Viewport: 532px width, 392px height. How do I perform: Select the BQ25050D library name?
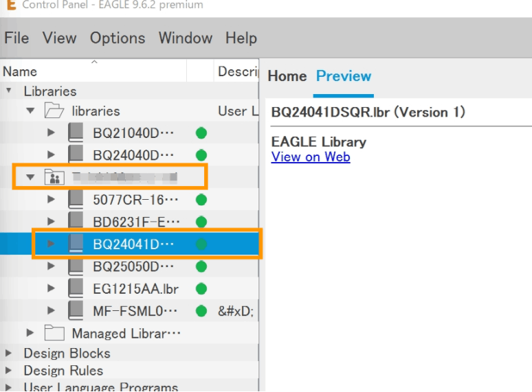coord(133,266)
